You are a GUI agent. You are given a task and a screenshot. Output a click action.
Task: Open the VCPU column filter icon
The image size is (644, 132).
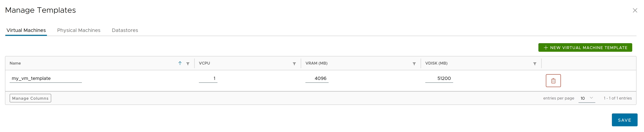pyautogui.click(x=294, y=64)
